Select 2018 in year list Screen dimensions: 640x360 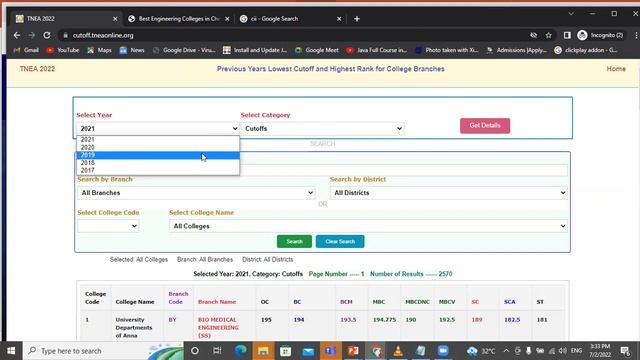click(158, 163)
